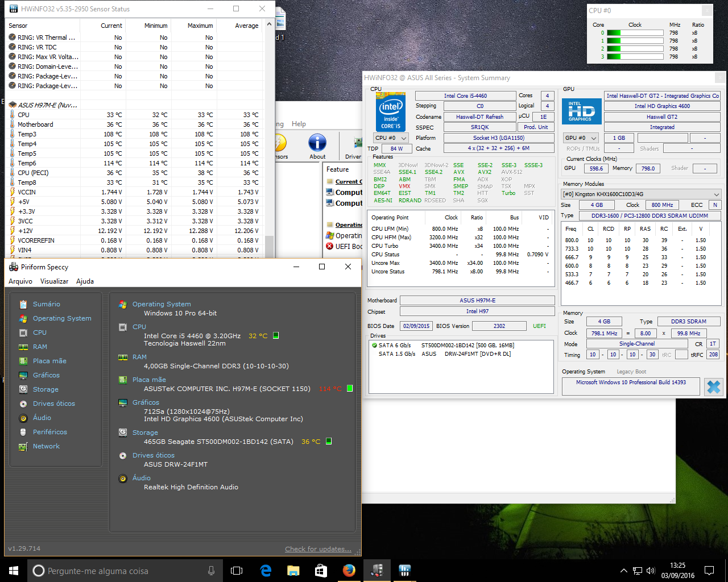Click the HWiNFO taskbar button
The image size is (728, 582).
404,571
